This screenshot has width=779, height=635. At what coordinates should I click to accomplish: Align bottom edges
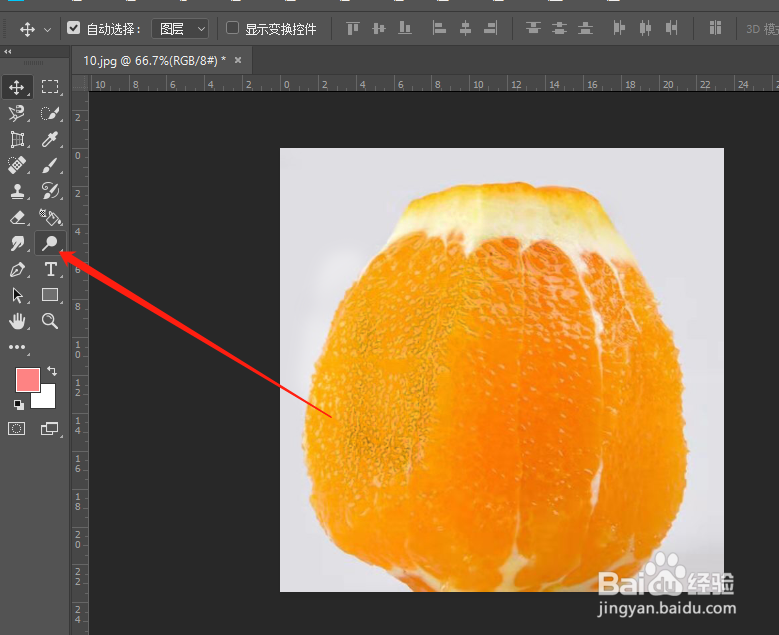click(x=405, y=28)
